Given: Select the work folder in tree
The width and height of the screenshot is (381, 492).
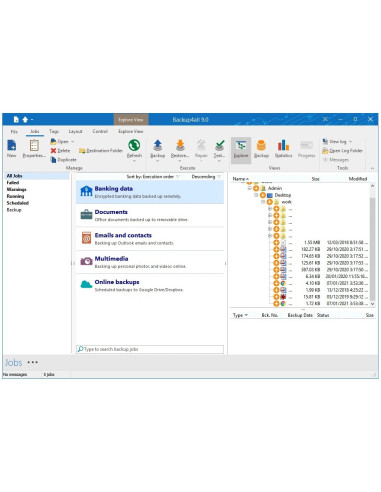Looking at the screenshot, I should pyautogui.click(x=286, y=202).
